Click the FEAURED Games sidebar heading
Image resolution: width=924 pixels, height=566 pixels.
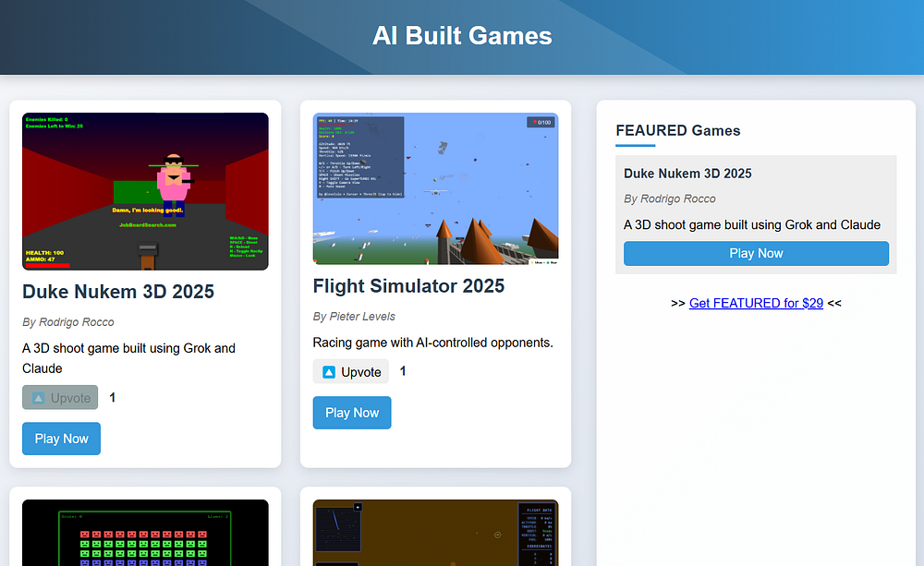[x=678, y=131]
